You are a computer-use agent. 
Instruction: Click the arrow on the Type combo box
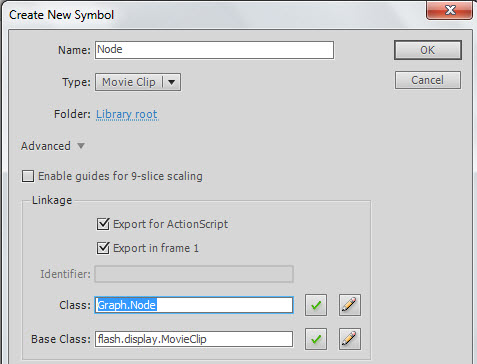pyautogui.click(x=171, y=82)
